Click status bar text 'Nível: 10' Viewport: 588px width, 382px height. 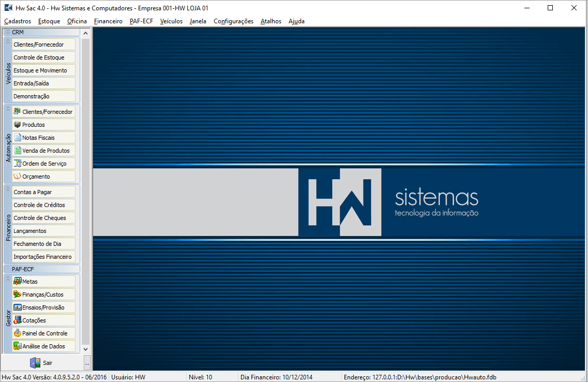pyautogui.click(x=200, y=377)
